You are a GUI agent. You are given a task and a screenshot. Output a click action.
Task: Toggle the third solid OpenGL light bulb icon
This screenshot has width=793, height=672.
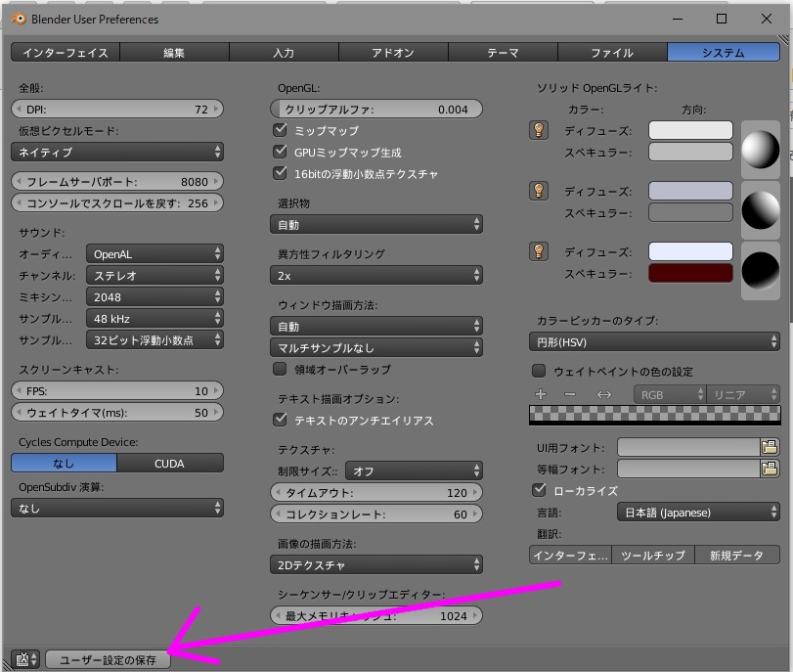[x=539, y=251]
